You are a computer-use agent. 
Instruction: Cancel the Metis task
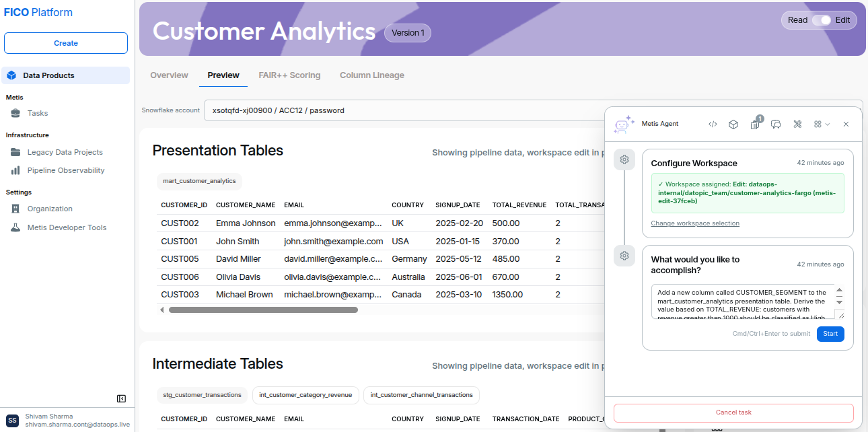pyautogui.click(x=733, y=412)
